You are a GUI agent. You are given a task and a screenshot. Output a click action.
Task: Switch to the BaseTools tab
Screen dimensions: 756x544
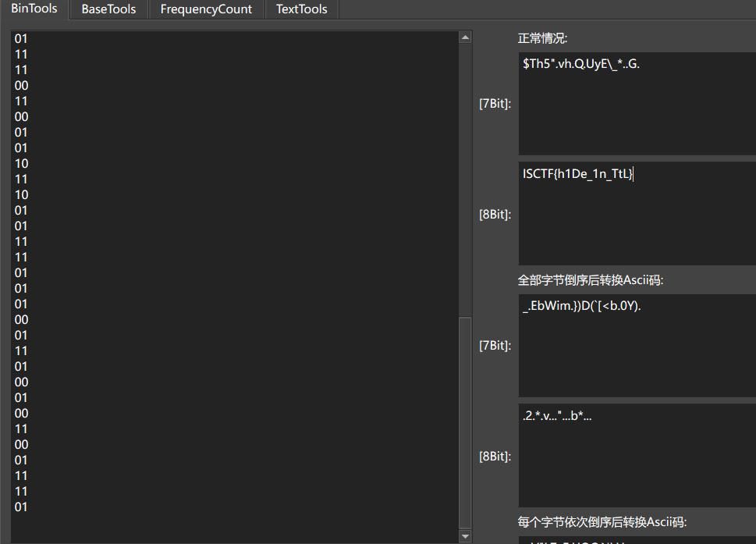click(x=108, y=9)
